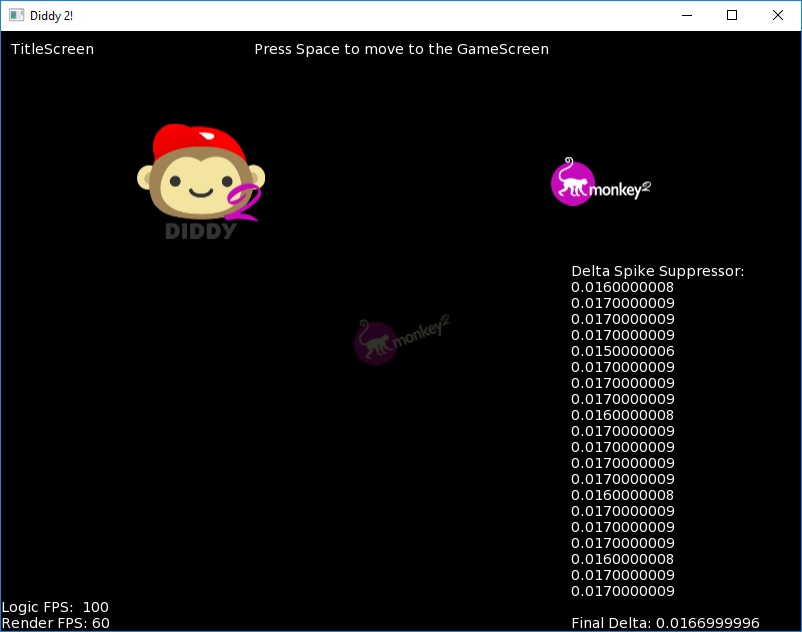
Task: Click the app icon in the title bar
Action: click(x=16, y=15)
